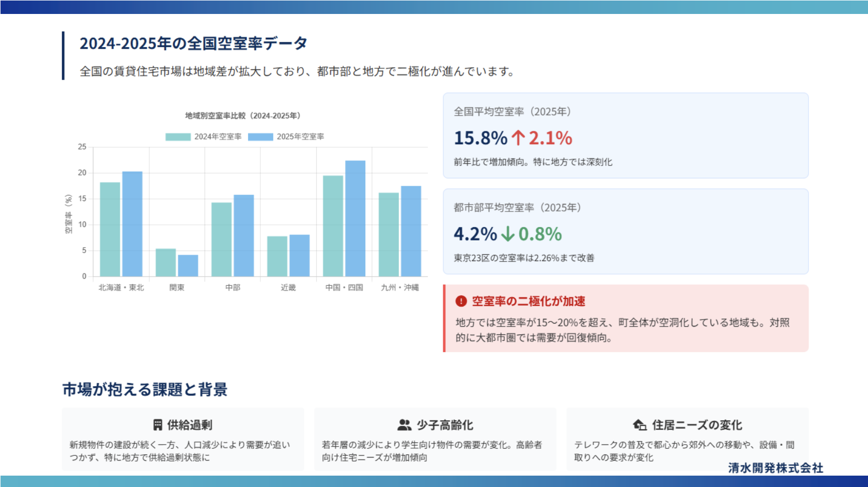Click the description beginning テレワークの普及で

[685, 451]
